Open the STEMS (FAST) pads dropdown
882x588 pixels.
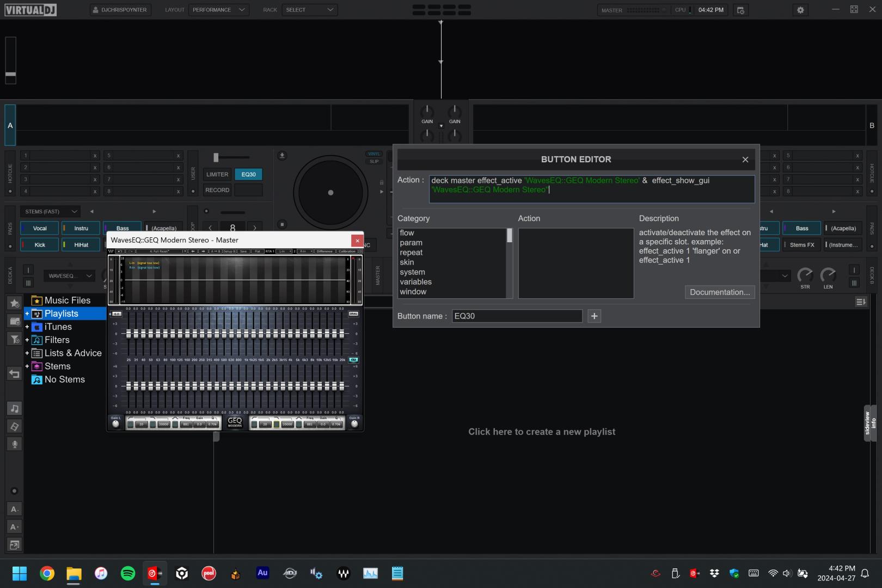pyautogui.click(x=51, y=211)
